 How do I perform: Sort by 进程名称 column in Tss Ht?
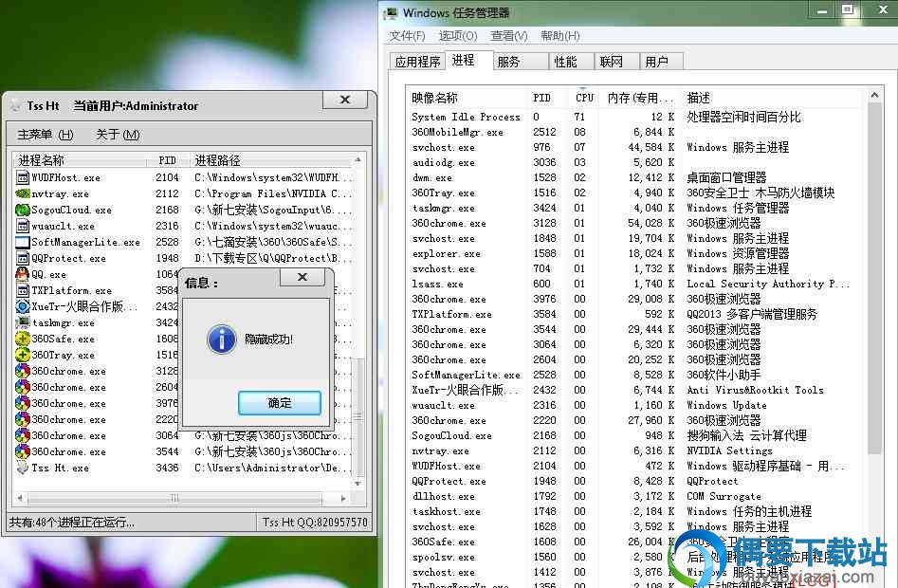point(80,160)
